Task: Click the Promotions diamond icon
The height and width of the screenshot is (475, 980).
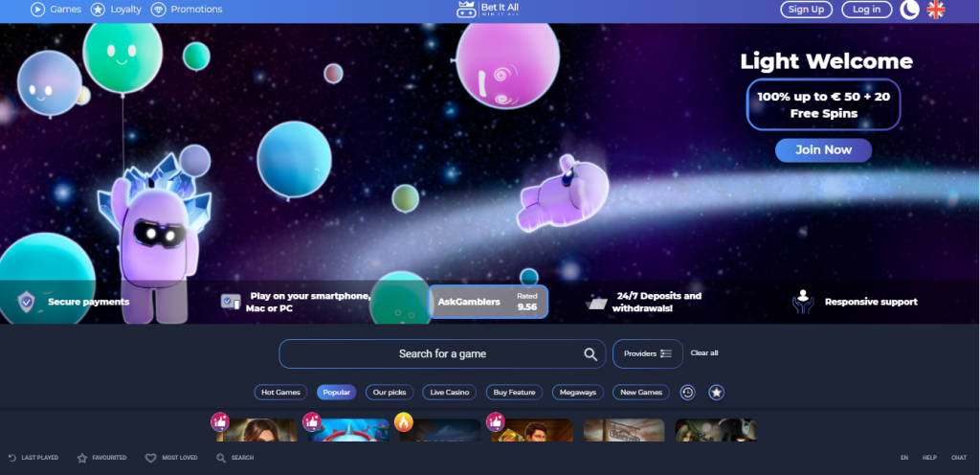Action: coord(158,10)
